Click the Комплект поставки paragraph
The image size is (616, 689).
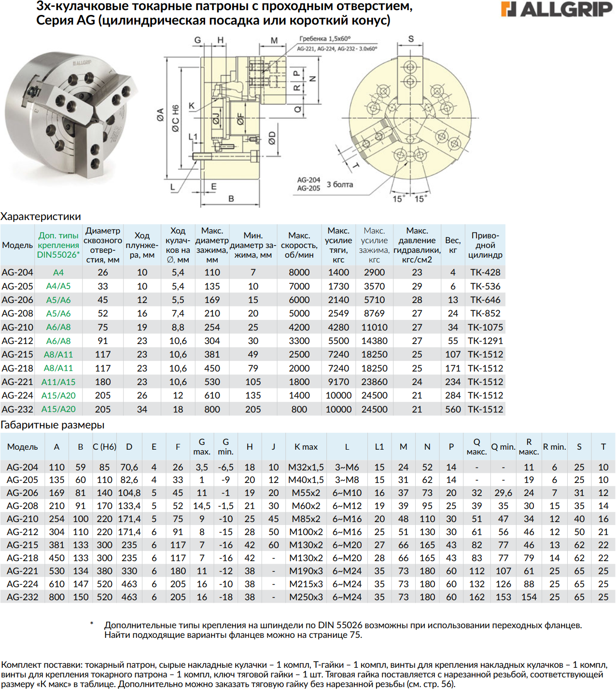click(304, 674)
